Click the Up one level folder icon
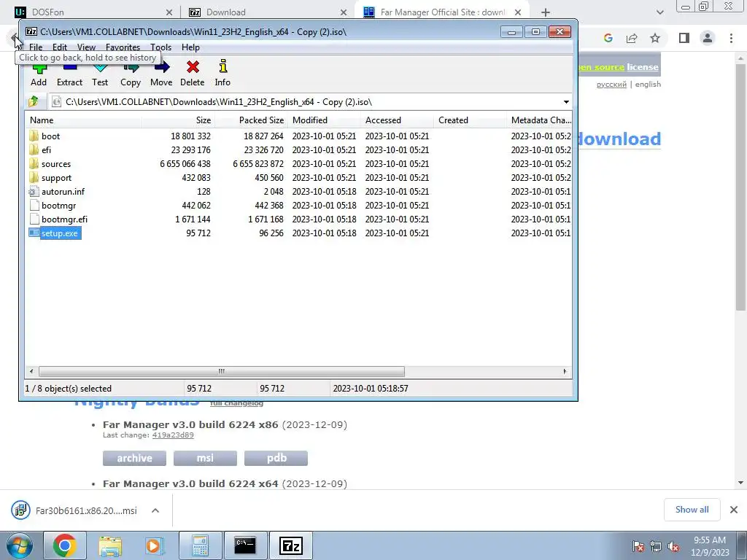 point(34,101)
